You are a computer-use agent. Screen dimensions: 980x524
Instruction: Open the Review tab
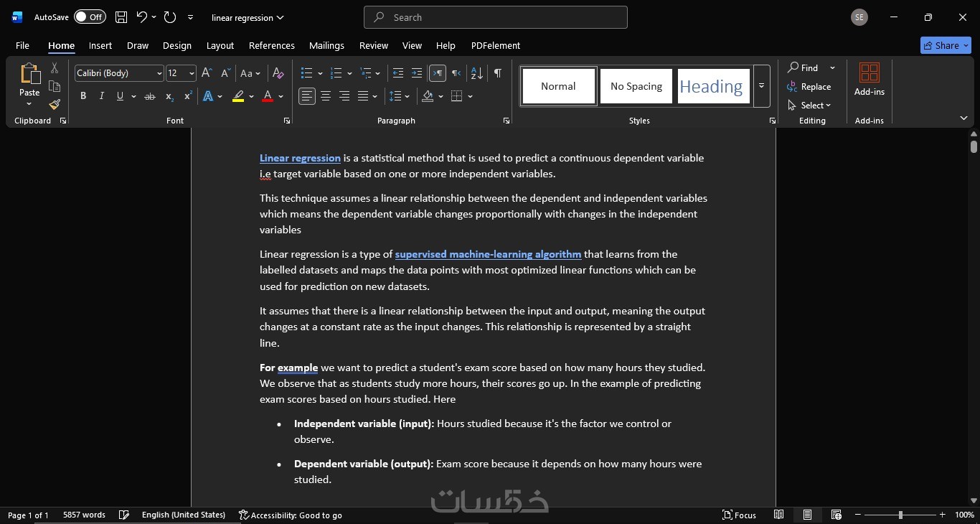tap(374, 45)
